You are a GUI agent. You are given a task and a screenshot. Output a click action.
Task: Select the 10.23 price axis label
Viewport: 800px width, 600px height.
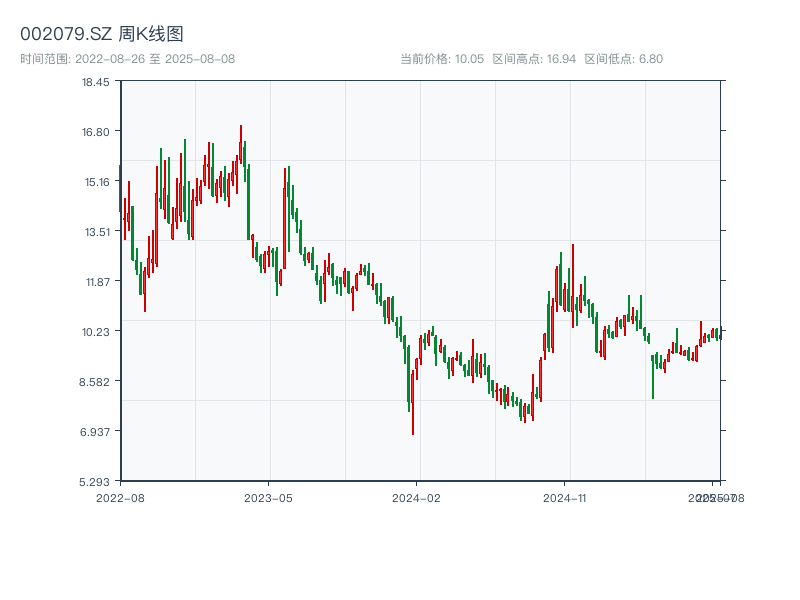click(96, 331)
